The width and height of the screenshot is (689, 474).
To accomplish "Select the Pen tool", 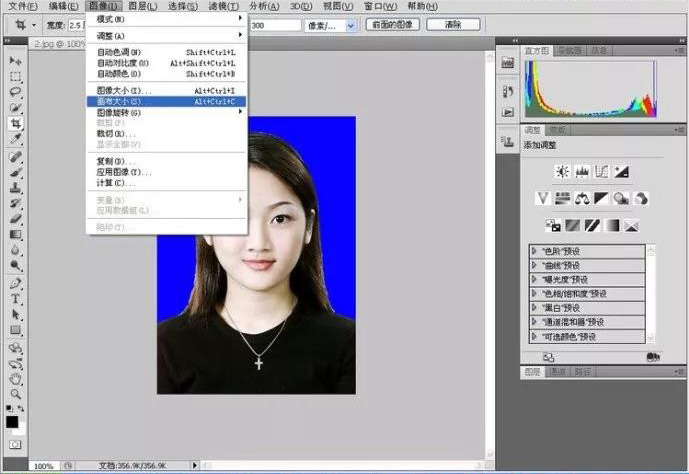I will click(16, 283).
